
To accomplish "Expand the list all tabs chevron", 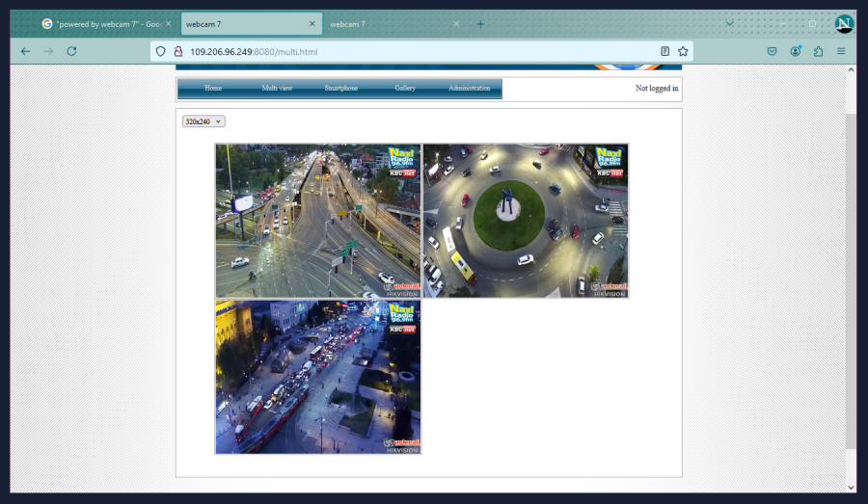I will (729, 24).
